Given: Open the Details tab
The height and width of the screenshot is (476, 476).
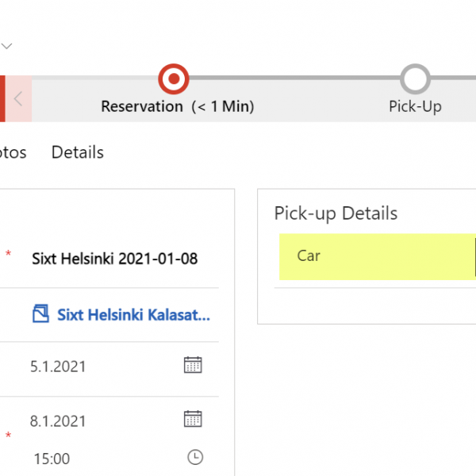Looking at the screenshot, I should 78,152.
